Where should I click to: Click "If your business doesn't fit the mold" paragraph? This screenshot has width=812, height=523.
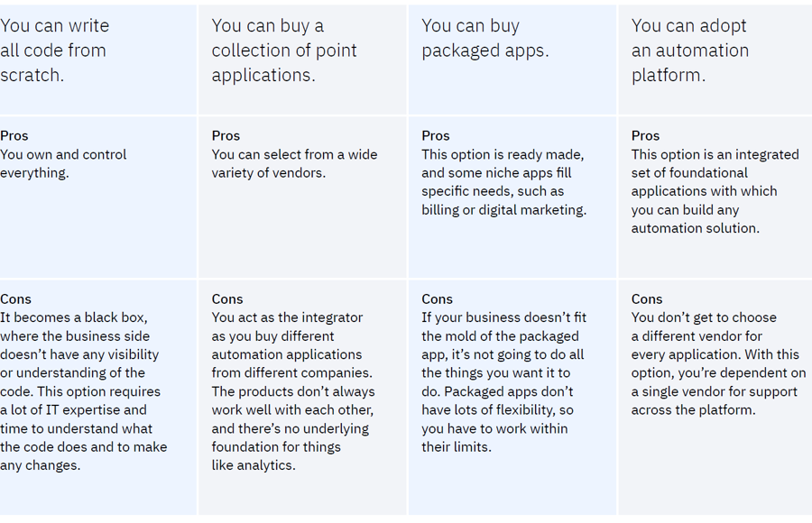(x=503, y=382)
